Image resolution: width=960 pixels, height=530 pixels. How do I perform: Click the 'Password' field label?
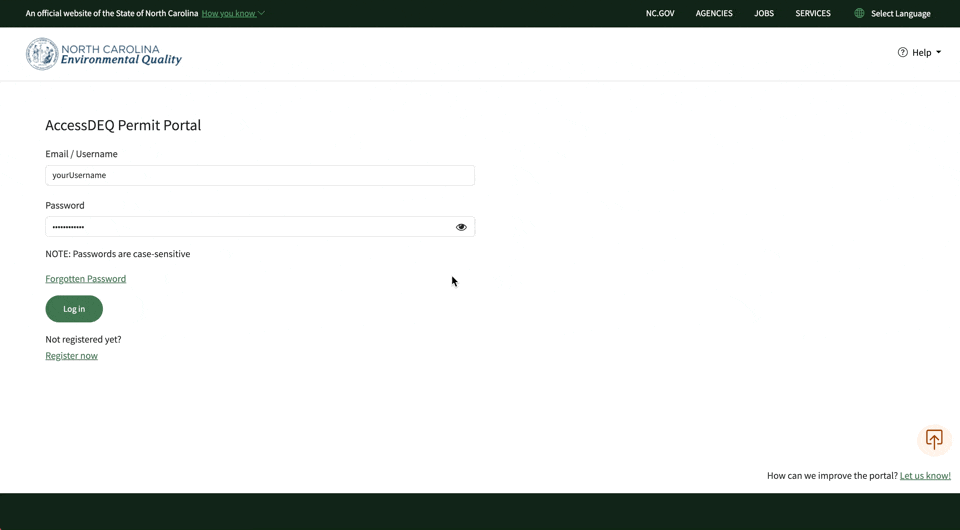pyautogui.click(x=65, y=205)
